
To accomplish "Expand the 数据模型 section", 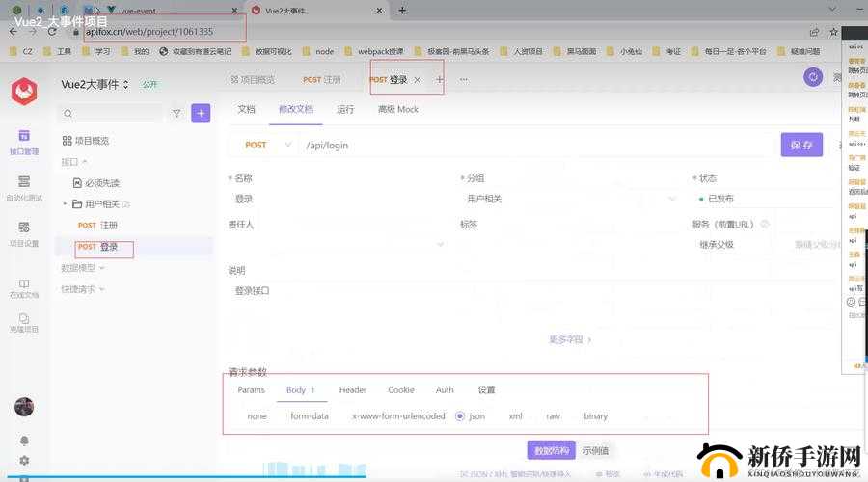I will pos(83,268).
